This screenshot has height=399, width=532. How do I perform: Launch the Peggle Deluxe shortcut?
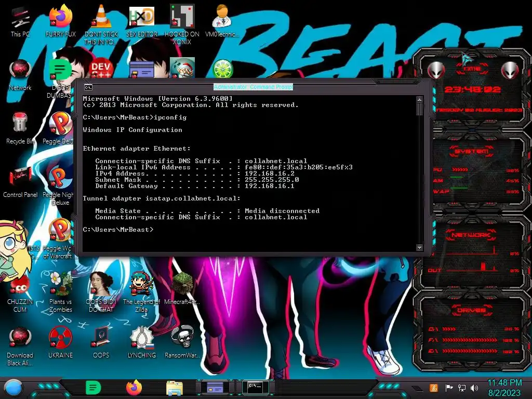[x=60, y=128]
